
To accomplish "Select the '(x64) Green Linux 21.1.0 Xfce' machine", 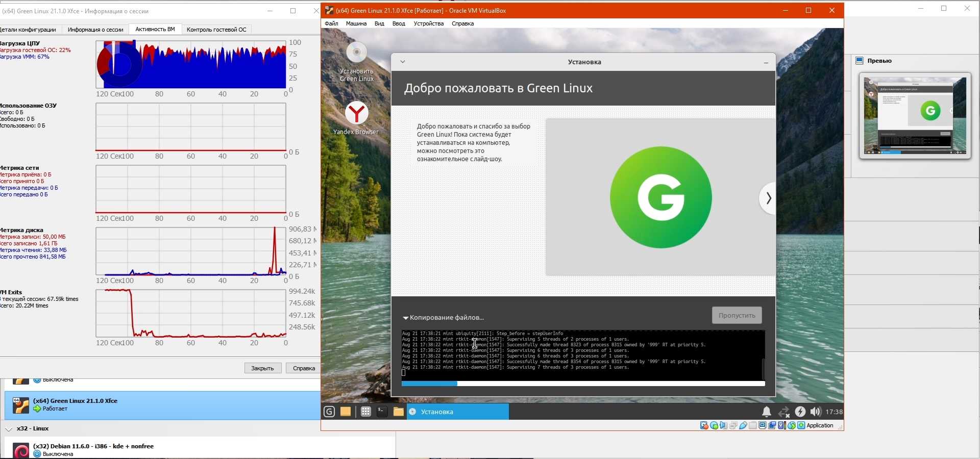I will (x=162, y=405).
